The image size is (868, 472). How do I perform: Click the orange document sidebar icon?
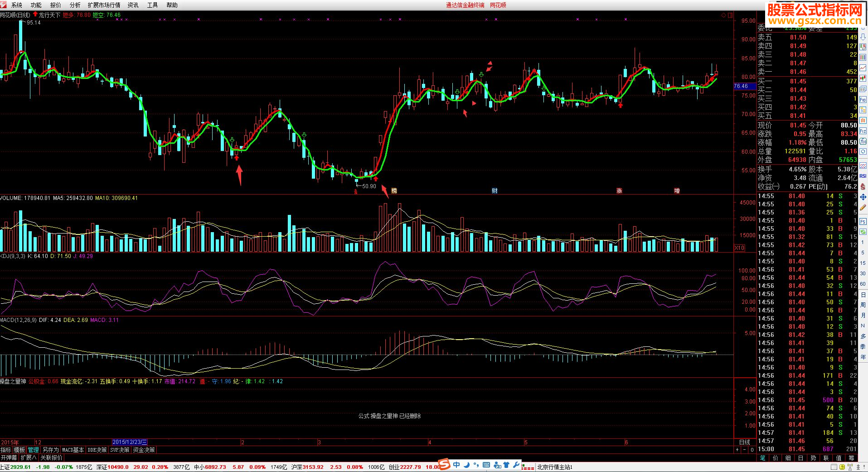pos(863,120)
